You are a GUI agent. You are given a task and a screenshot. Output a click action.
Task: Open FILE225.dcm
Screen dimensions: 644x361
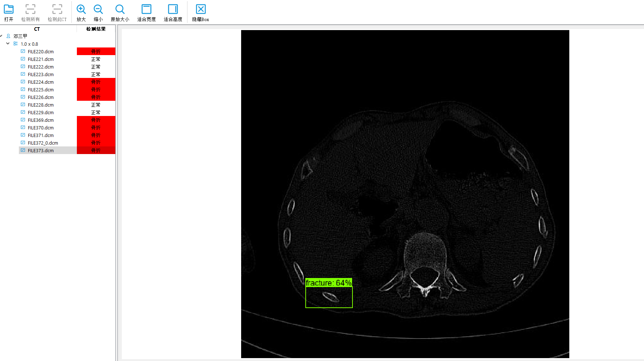pos(41,90)
